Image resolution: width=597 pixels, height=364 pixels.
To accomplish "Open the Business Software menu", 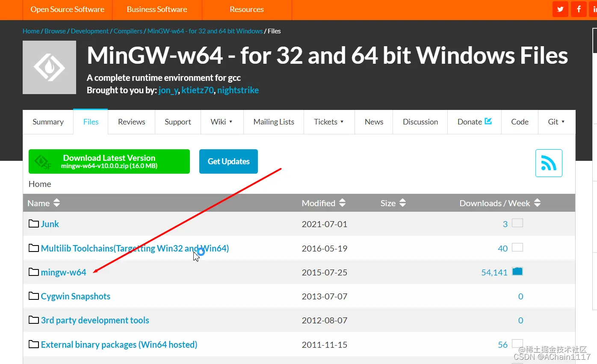I will (157, 9).
